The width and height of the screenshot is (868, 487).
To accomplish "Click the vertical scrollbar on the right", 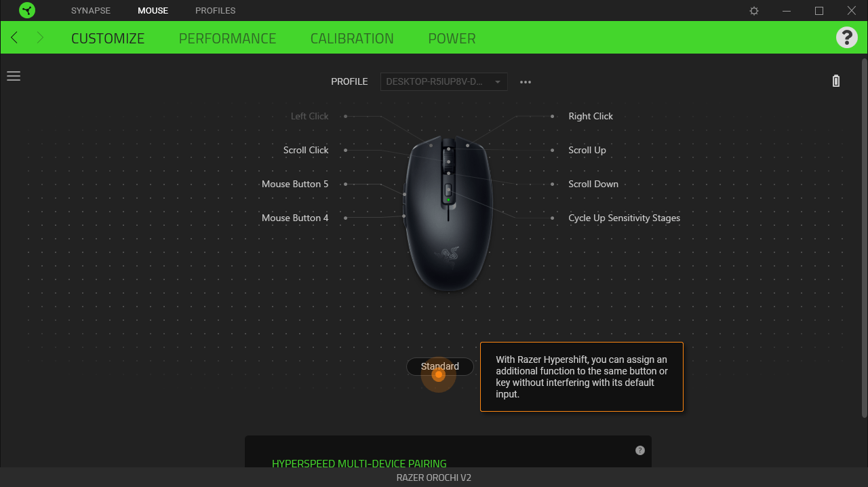I will pos(864,237).
